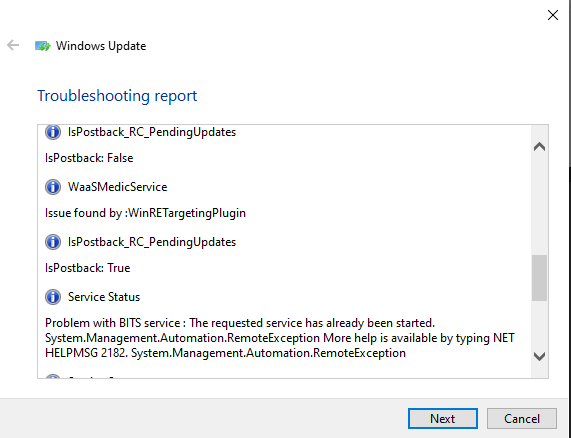Screen dimensions: 571x438
Task: Click 'IsPostback: False' line
Action: click(x=89, y=158)
